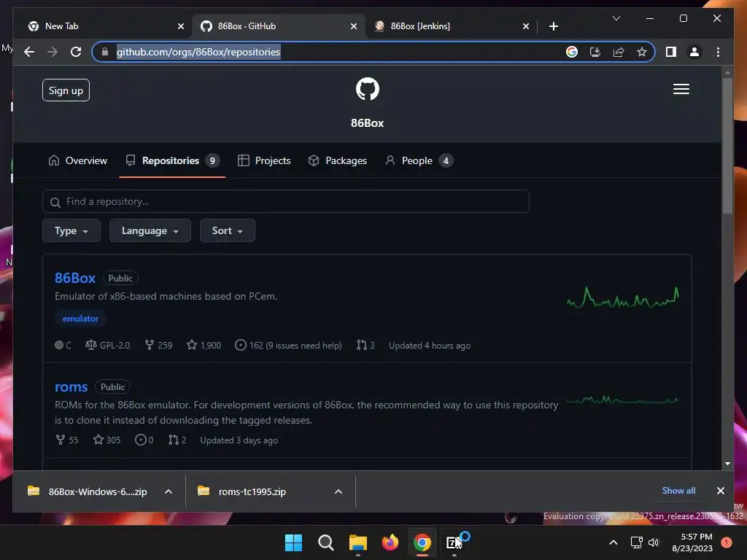
Task: Show all downloads
Action: tap(678, 491)
